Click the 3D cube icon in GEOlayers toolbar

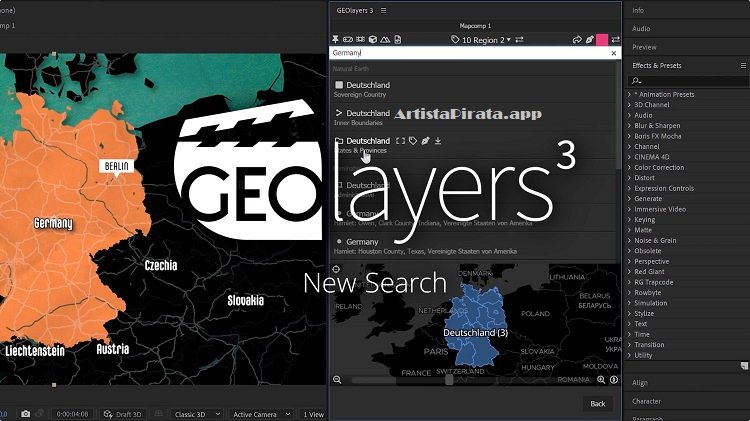(x=373, y=39)
